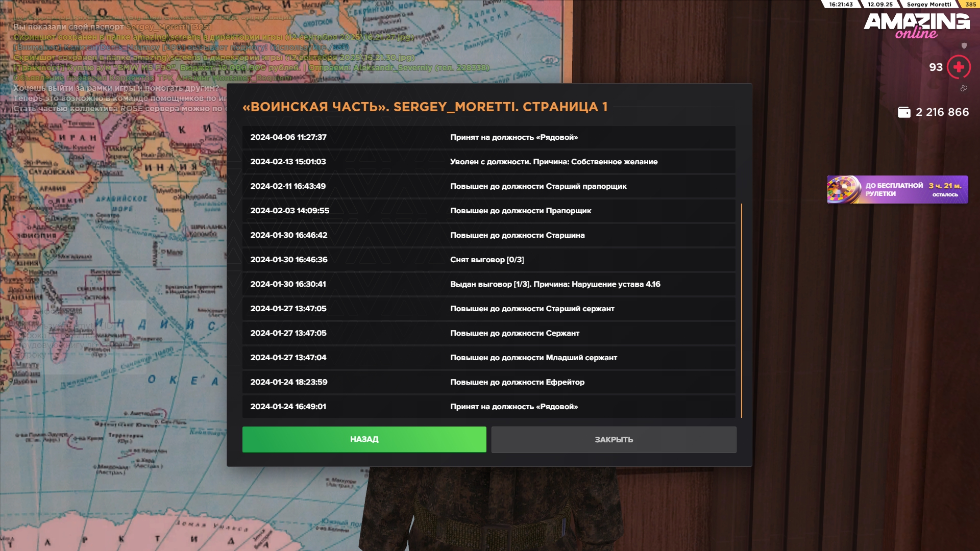
Task: Click the small armor shield icon
Action: 964,46
